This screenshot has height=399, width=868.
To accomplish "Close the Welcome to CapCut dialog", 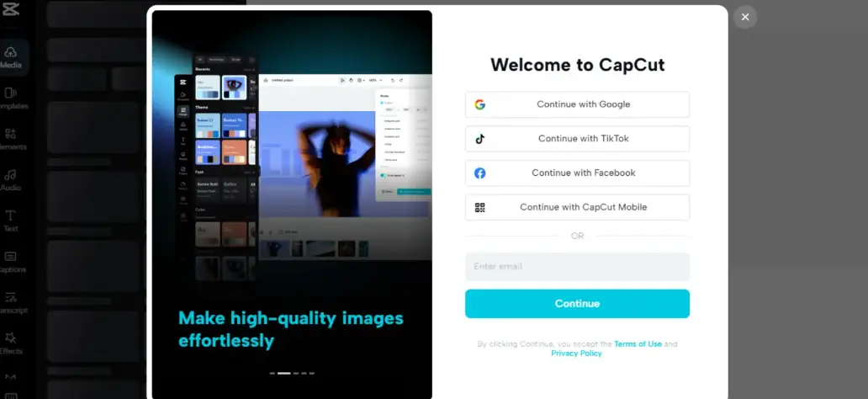I will [745, 17].
